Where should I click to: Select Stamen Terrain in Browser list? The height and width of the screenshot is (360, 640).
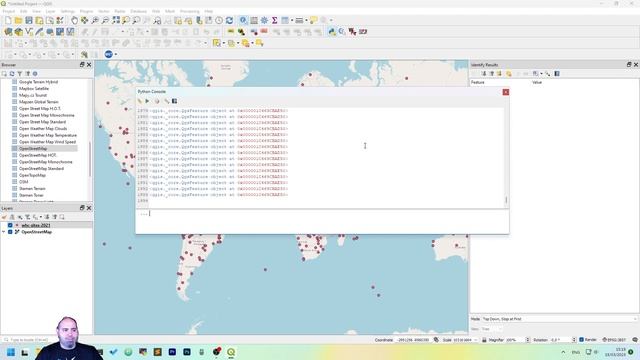32,189
